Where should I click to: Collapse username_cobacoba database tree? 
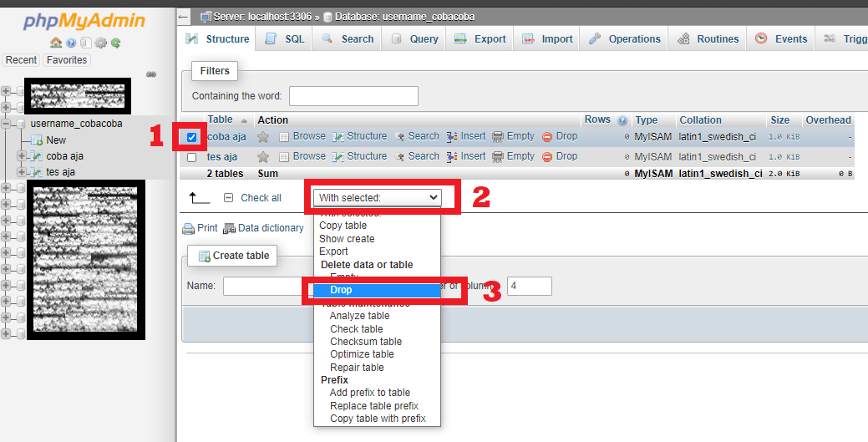coord(7,124)
